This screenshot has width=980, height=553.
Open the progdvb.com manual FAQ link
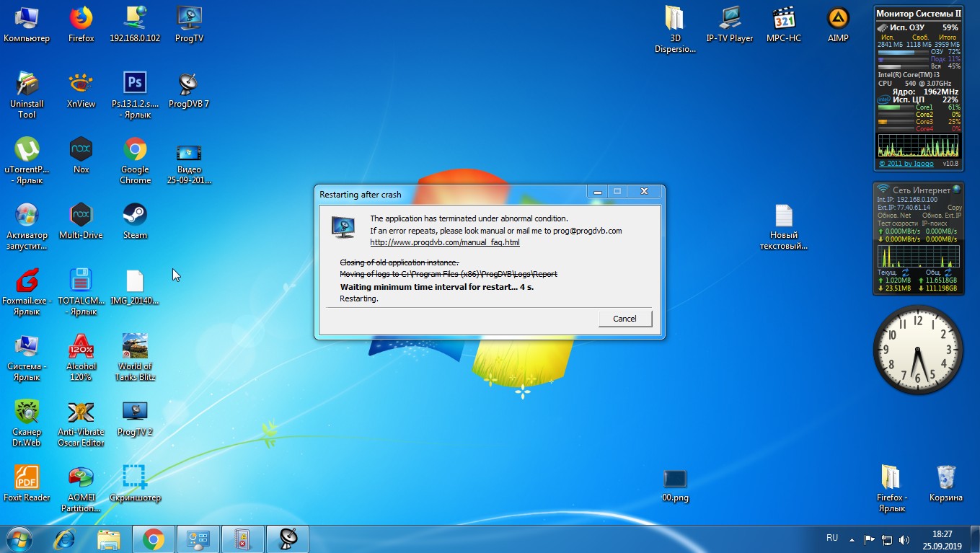(444, 242)
